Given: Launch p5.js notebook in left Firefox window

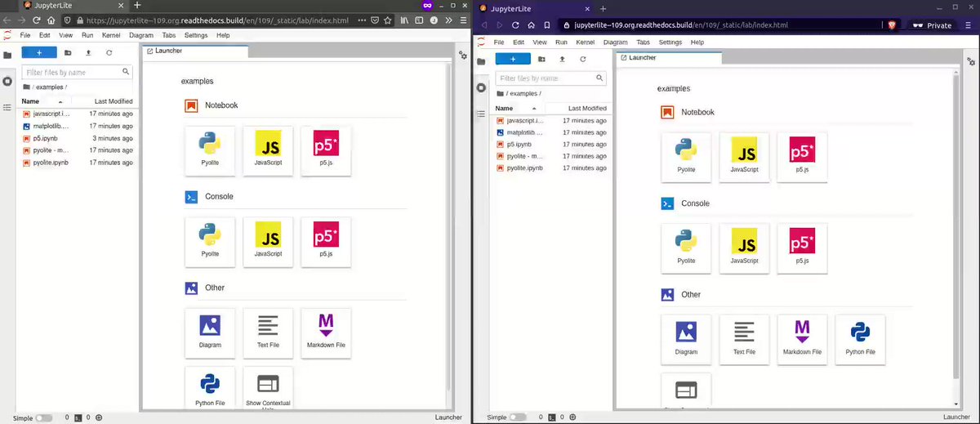Looking at the screenshot, I should coord(326,150).
